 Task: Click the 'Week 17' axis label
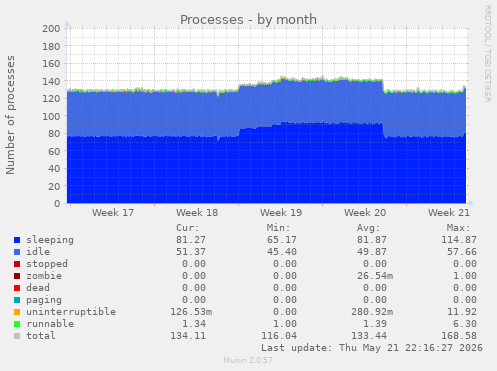click(x=113, y=213)
